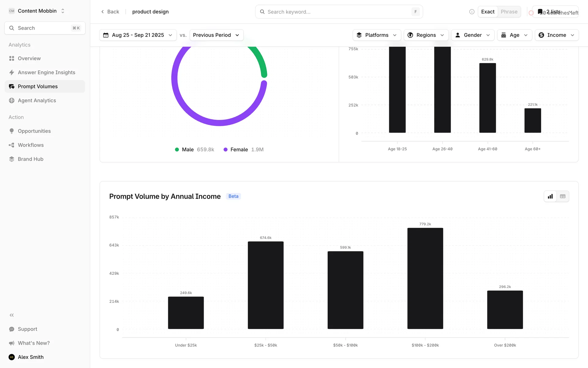This screenshot has width=588, height=368.
Task: Focus the Search keyword input field
Action: click(337, 12)
